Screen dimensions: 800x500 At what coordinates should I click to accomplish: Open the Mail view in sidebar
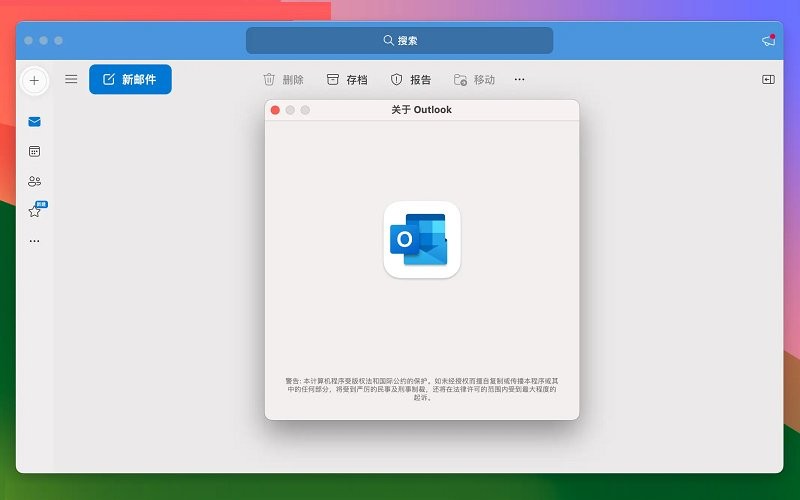tap(35, 122)
